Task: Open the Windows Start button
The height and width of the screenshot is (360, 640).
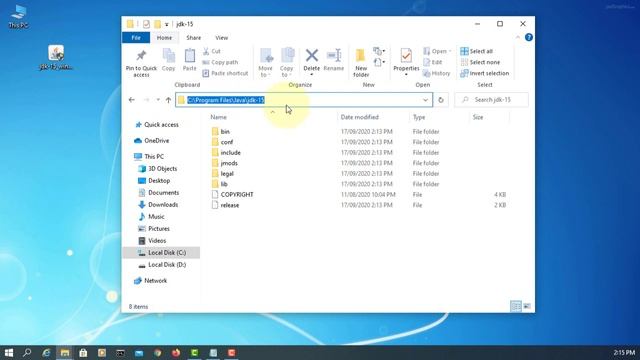Action: (x=9, y=353)
